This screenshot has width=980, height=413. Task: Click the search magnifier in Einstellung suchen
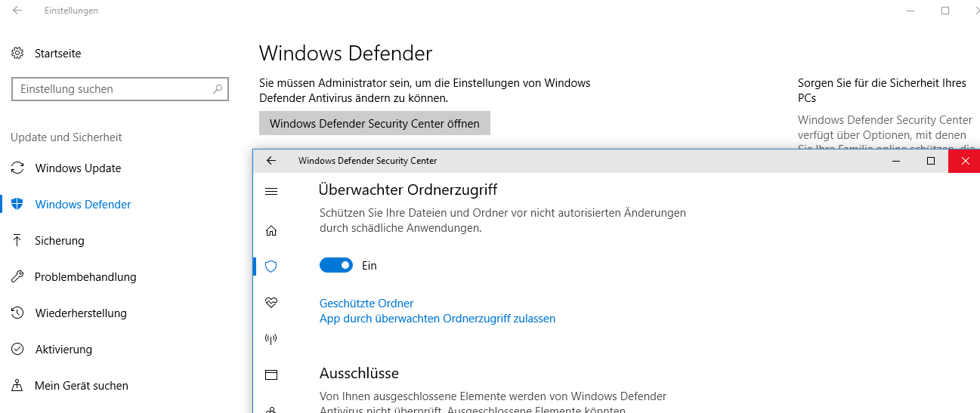pos(218,89)
